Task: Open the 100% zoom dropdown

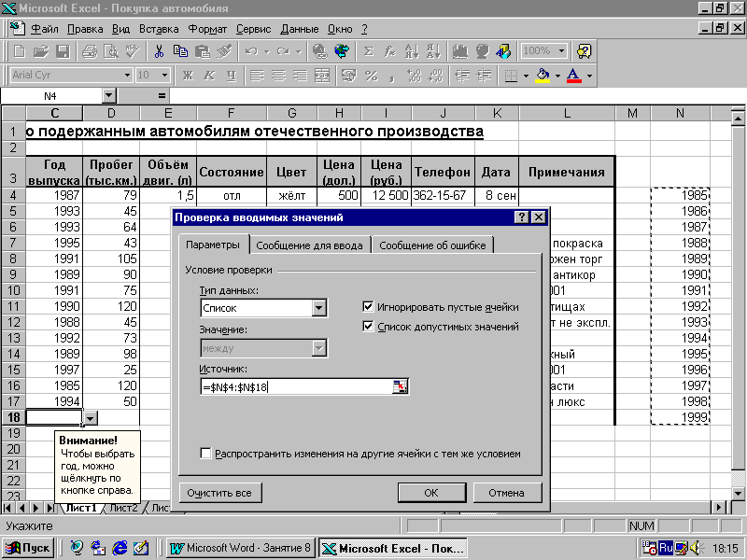Action: click(x=562, y=51)
